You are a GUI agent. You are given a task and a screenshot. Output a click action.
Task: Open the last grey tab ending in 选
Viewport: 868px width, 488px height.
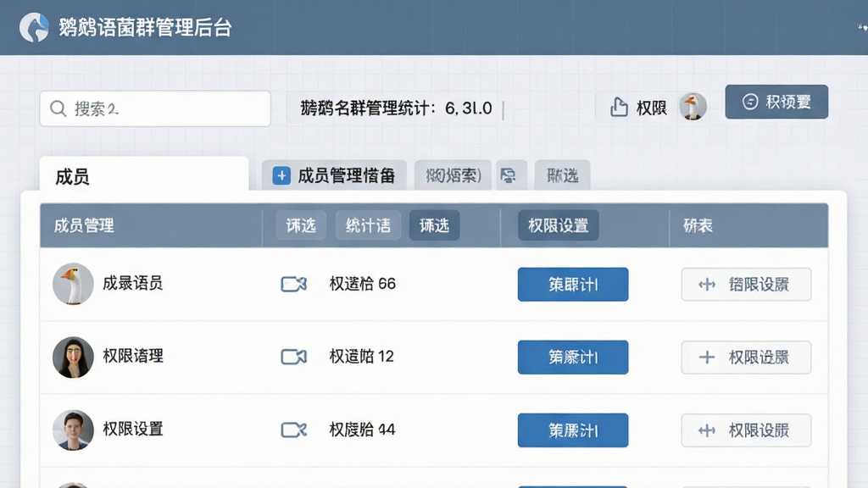click(x=563, y=175)
